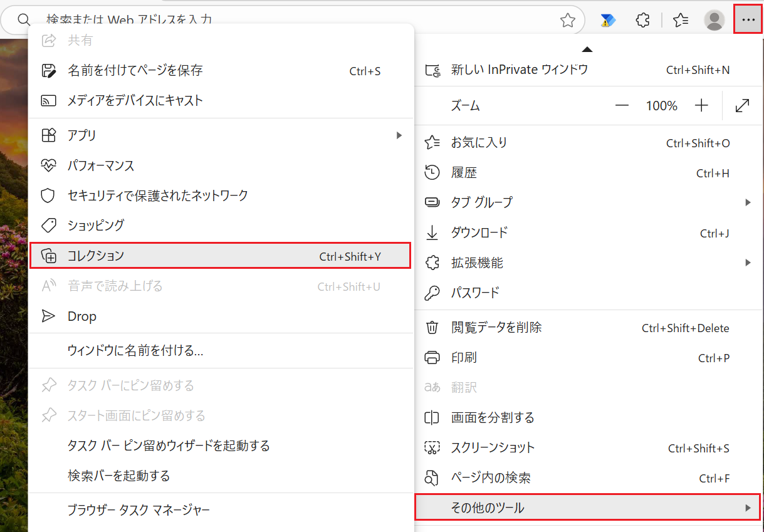Image resolution: width=764 pixels, height=532 pixels.
Task: Increase zoom with the plus control
Action: (701, 105)
